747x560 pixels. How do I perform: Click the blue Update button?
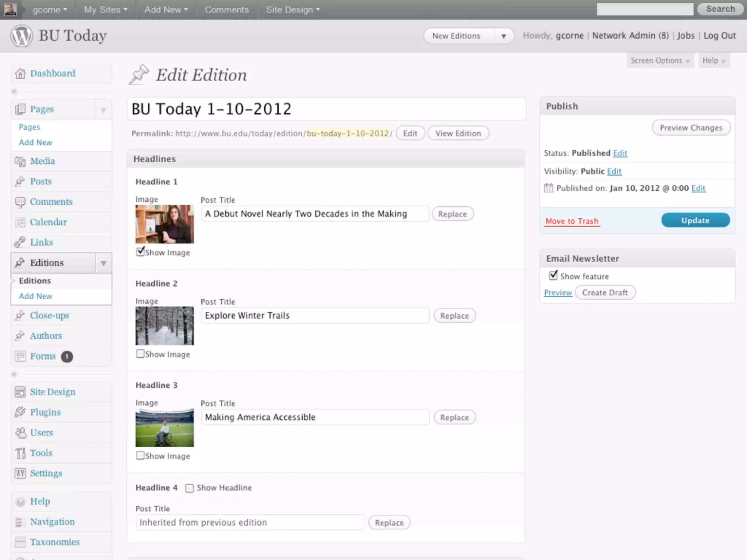695,220
